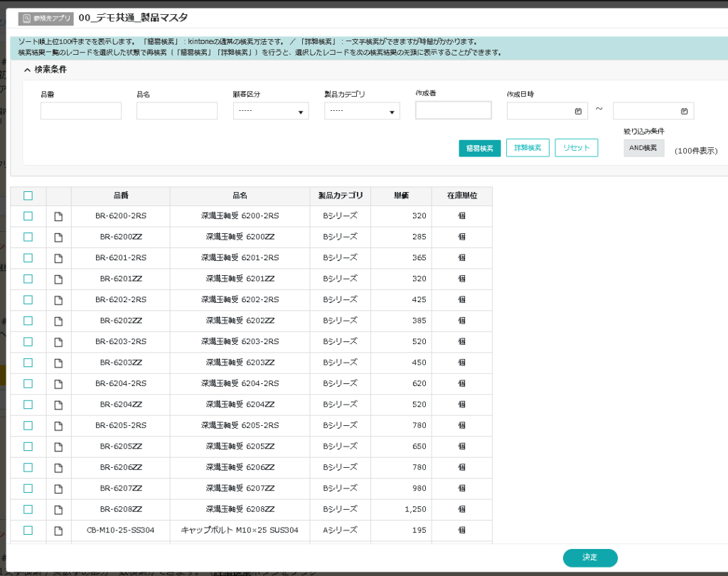
Task: Click inside the 品名 input field
Action: click(176, 111)
